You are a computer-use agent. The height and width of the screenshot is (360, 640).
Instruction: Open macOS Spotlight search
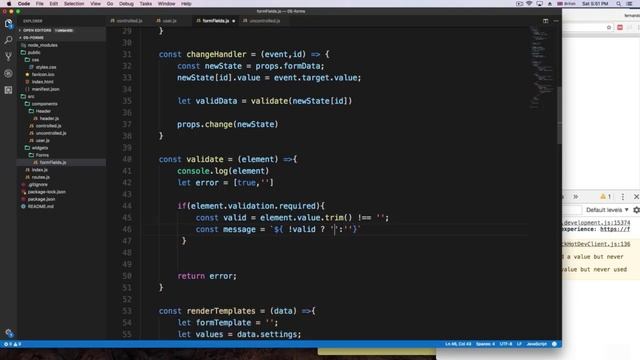pos(619,4)
